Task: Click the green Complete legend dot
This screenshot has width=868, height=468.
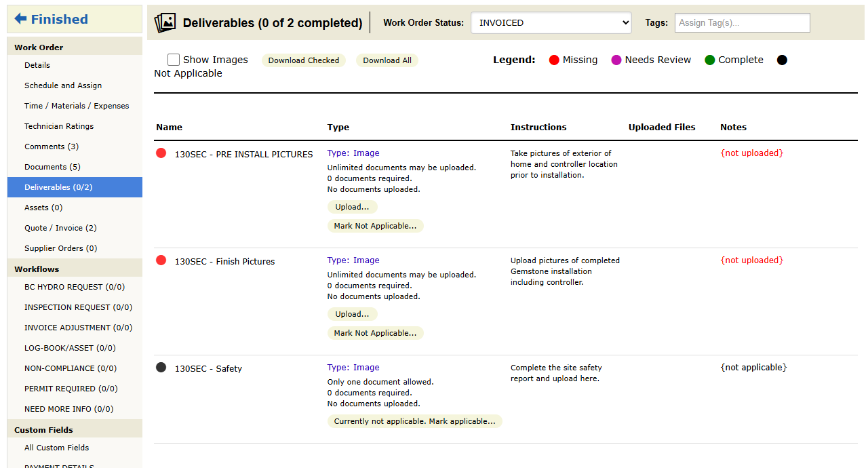Action: tap(710, 60)
